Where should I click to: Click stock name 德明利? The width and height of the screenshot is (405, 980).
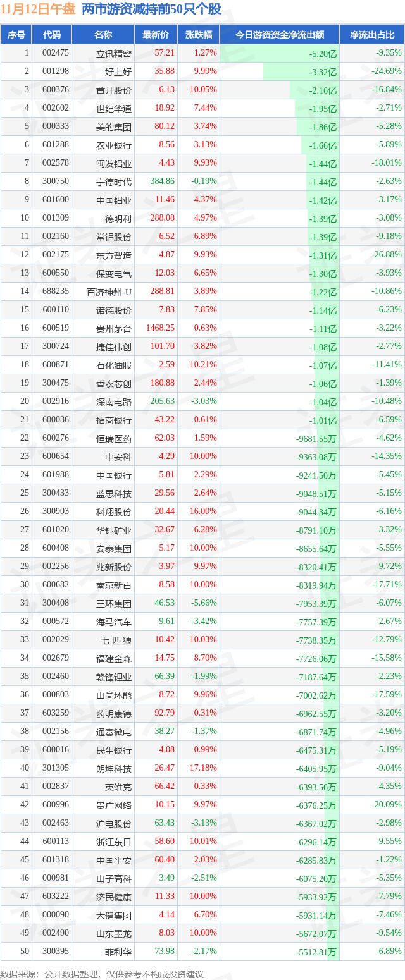pyautogui.click(x=118, y=219)
